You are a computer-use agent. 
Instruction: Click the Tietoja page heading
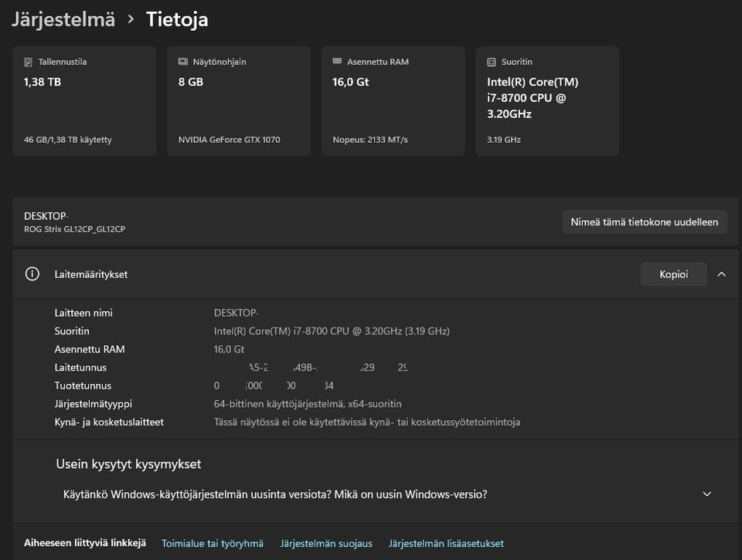tap(177, 19)
